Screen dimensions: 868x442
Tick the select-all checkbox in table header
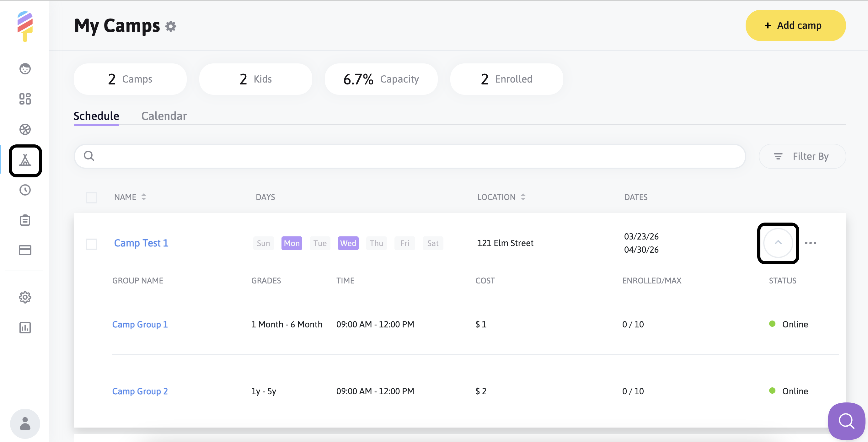[x=91, y=197]
